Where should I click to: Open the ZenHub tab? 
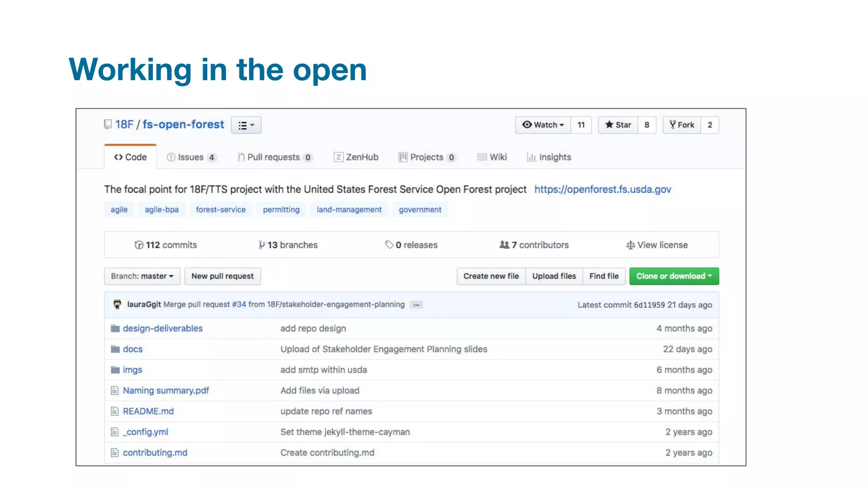coord(356,157)
